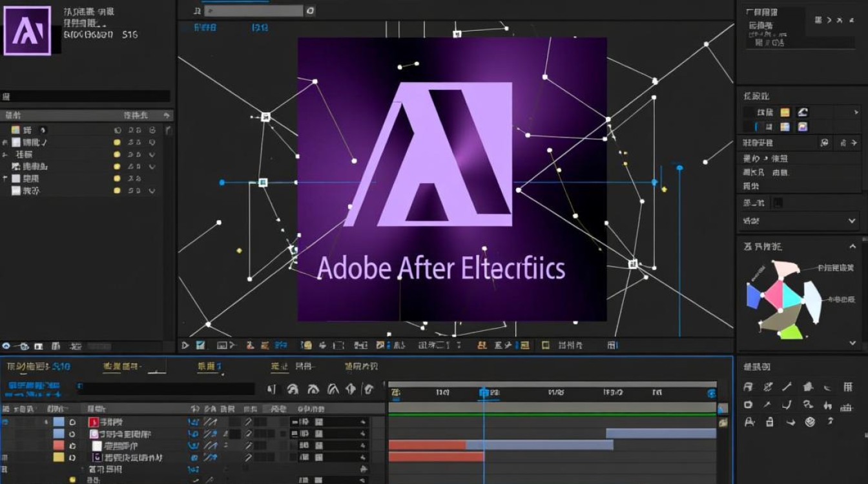This screenshot has height=484, width=868.
Task: Click the play triangle icon below the viewer
Action: point(185,345)
